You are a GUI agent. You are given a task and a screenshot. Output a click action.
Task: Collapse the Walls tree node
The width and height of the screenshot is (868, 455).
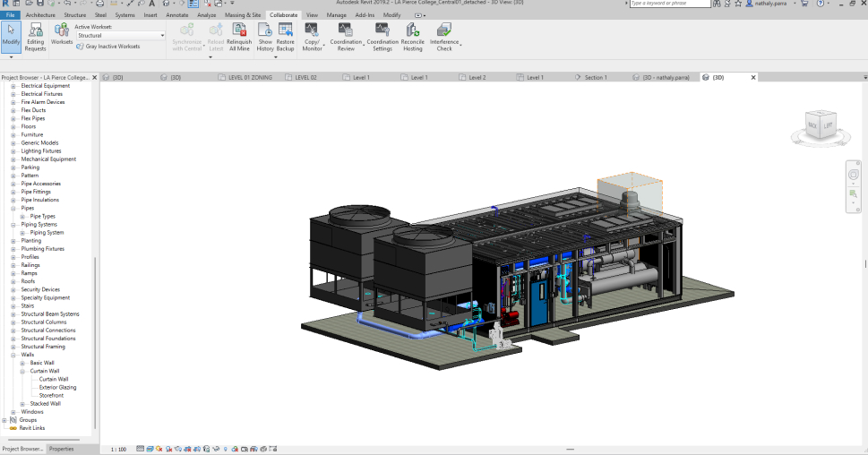[x=15, y=355]
